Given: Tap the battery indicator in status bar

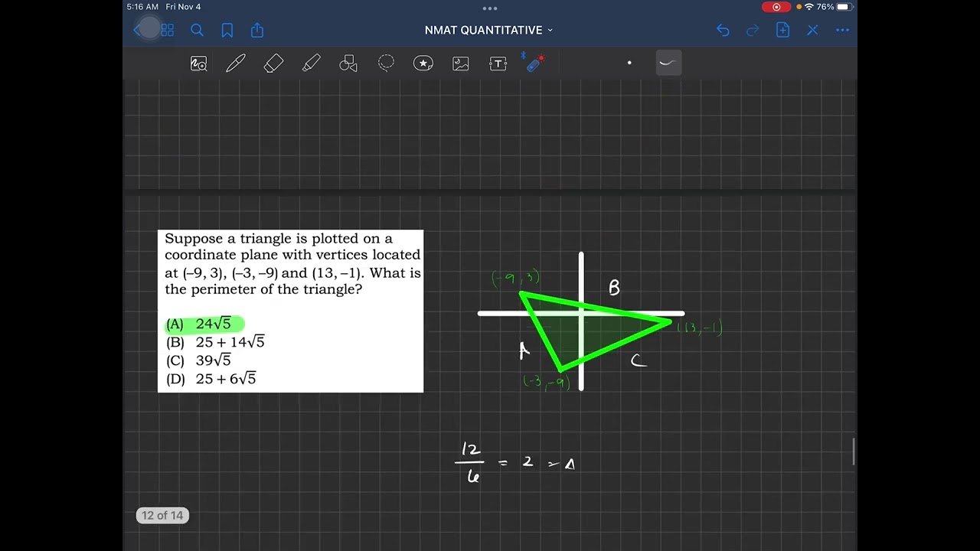Looking at the screenshot, I should pyautogui.click(x=843, y=7).
